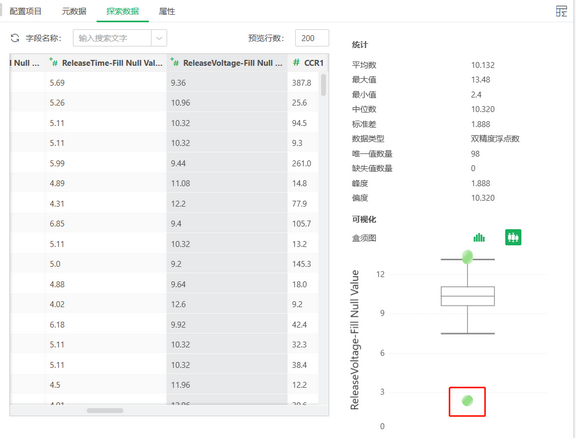This screenshot has height=438, width=576.
Task: Click numeric type icon on ReleaseTime column
Action: click(x=54, y=63)
